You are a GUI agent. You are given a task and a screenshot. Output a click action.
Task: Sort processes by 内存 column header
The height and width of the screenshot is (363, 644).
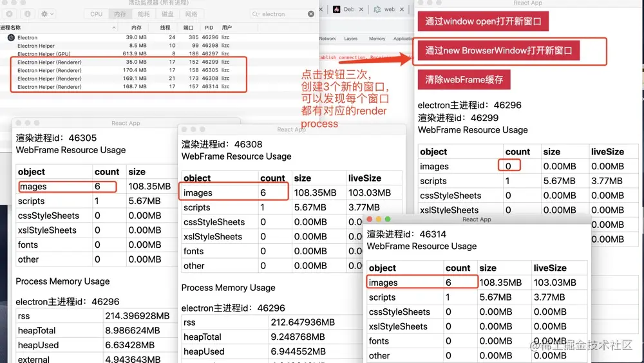tap(137, 28)
